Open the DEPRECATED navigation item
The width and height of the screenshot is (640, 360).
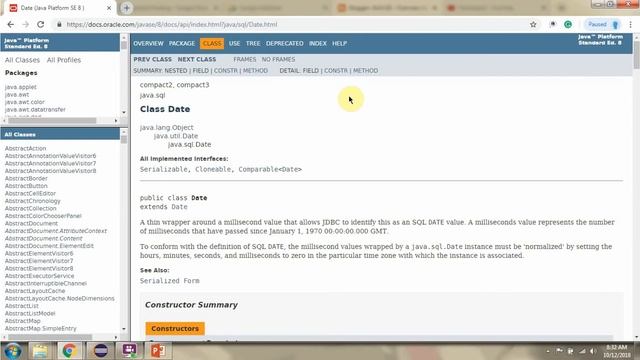coord(284,43)
